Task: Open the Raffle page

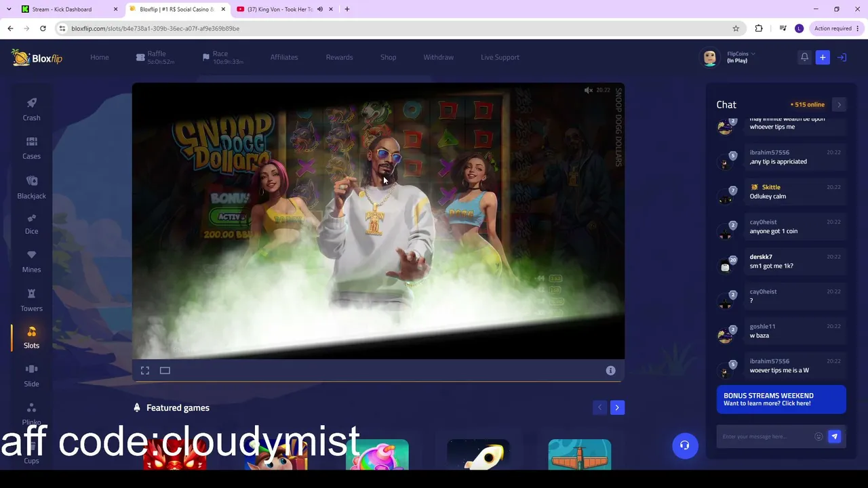Action: coord(155,58)
